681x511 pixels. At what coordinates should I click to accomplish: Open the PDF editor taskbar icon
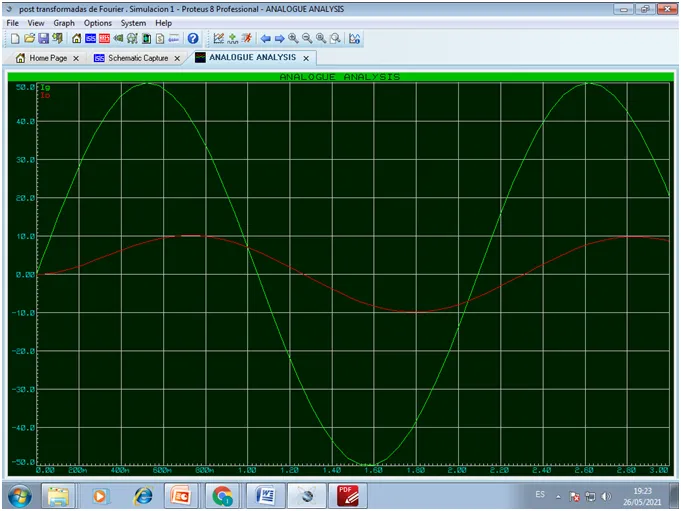[x=347, y=495]
